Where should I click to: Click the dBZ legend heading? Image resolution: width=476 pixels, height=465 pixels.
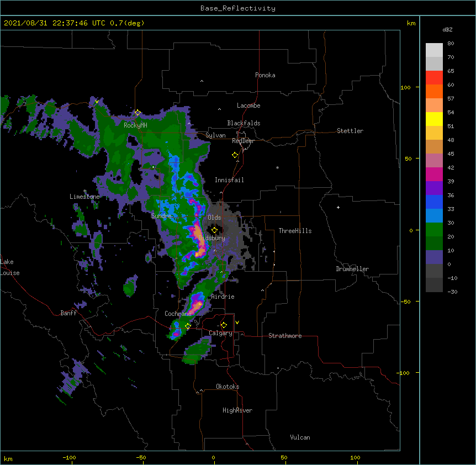point(447,29)
